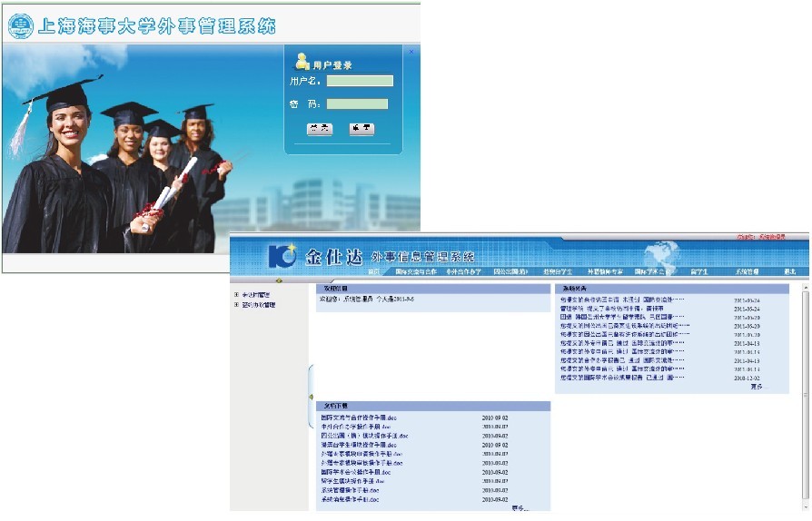812x521 pixels.
Task: Click the user login avatar icon
Action: pyautogui.click(x=302, y=62)
